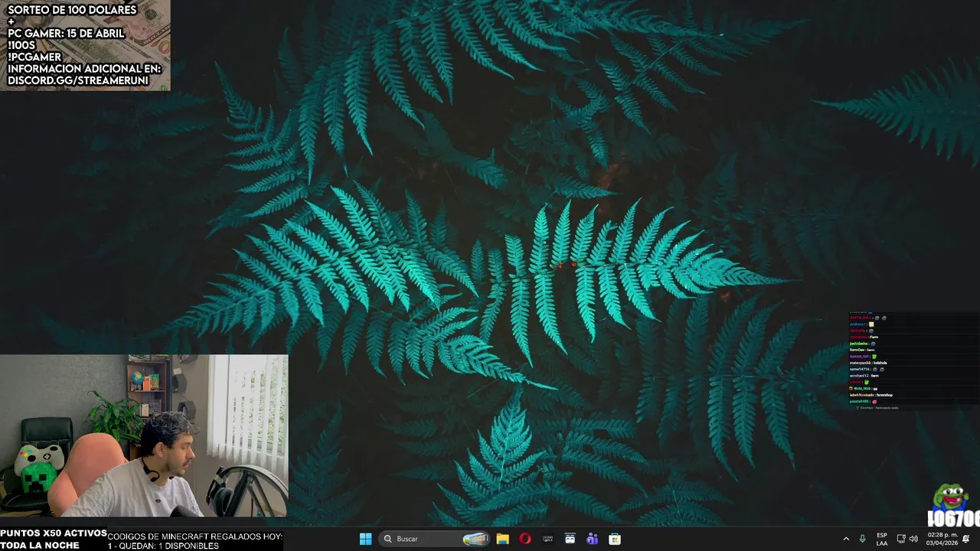Open the notifications bell icon
The width and height of the screenshot is (980, 551).
[x=966, y=539]
